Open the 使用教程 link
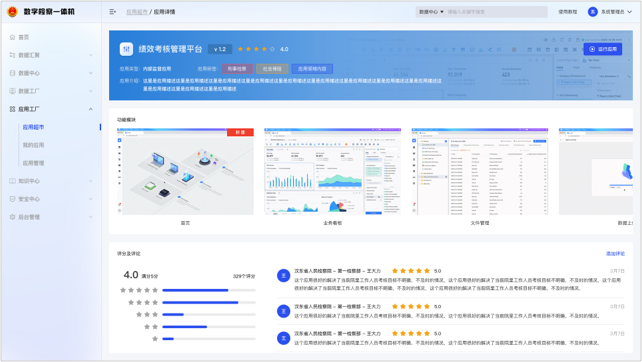This screenshot has height=362, width=642. [x=567, y=12]
